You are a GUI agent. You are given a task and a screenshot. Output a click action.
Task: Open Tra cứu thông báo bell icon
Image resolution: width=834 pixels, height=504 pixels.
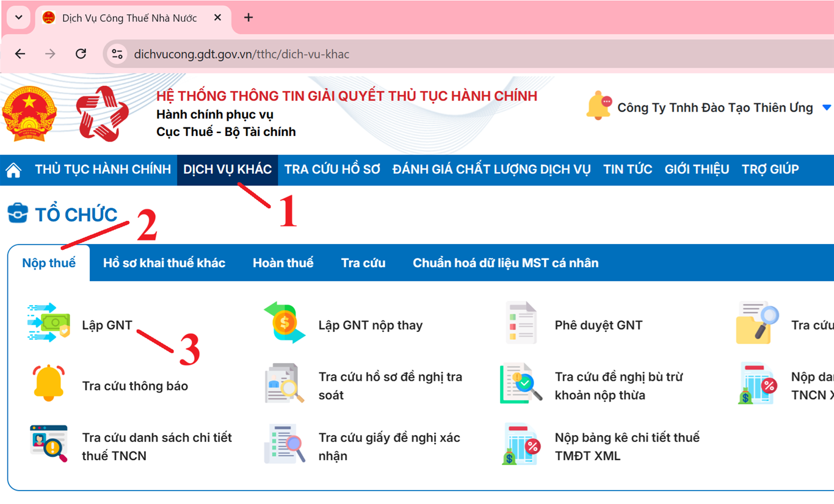(49, 383)
